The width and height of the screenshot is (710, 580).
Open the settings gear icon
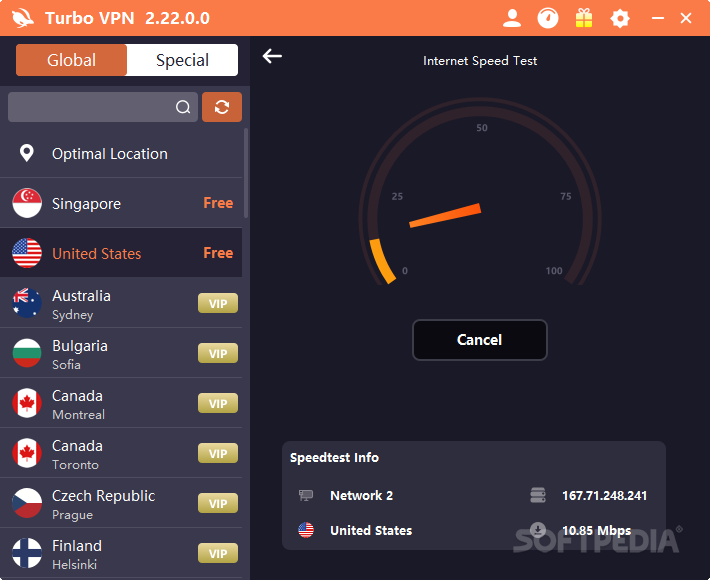[620, 19]
